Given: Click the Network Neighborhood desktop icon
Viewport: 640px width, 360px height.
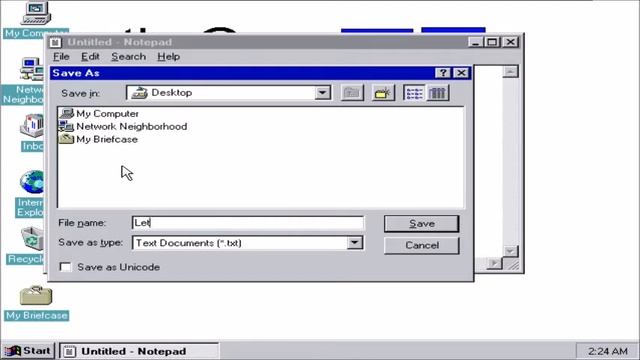Looking at the screenshot, I should 22,81.
